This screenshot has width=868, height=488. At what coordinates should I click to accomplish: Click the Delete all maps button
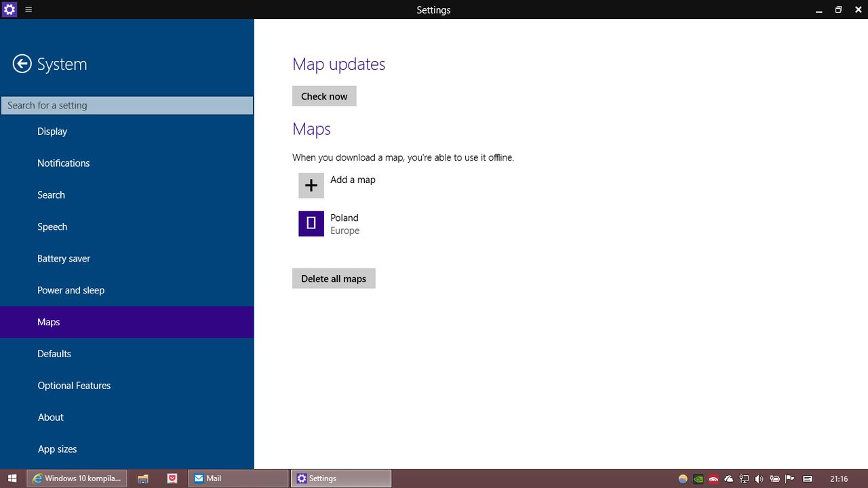(x=334, y=279)
